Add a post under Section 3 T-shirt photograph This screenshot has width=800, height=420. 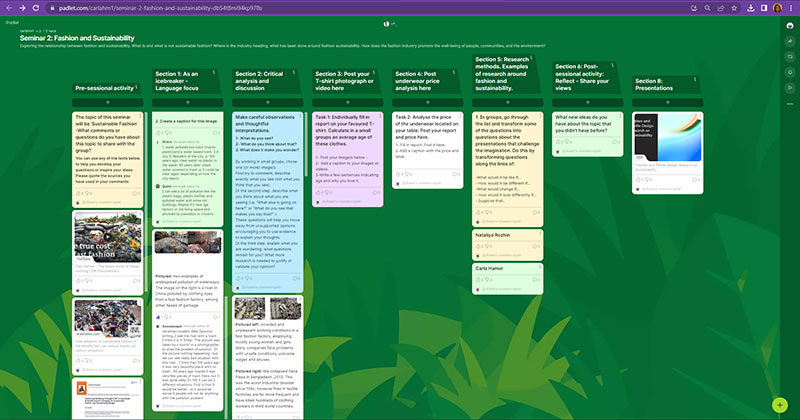347,103
